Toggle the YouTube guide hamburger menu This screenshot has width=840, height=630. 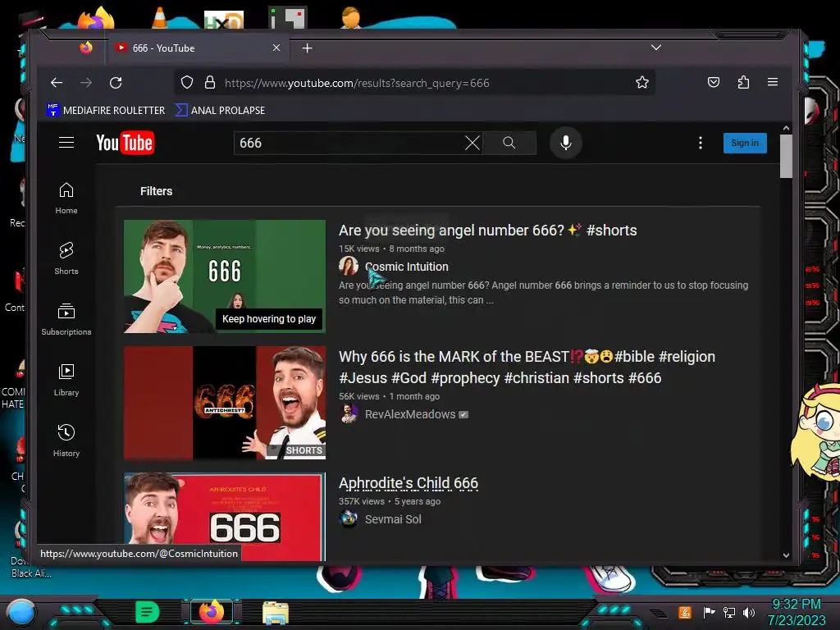66,143
